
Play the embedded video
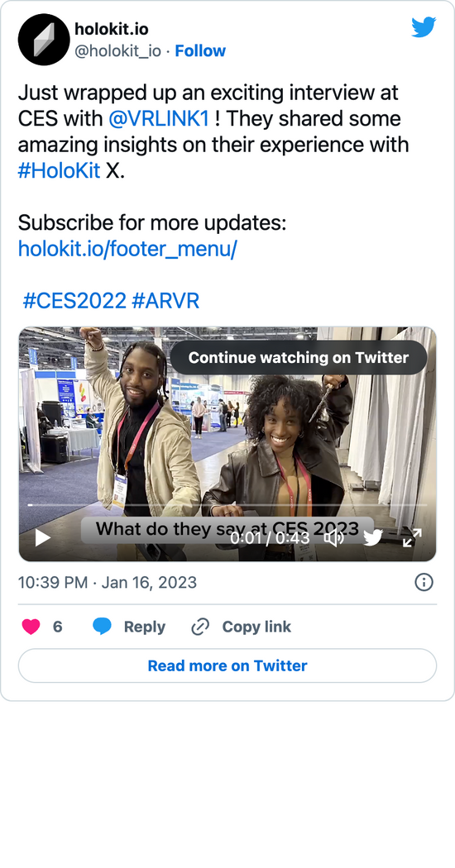42,537
